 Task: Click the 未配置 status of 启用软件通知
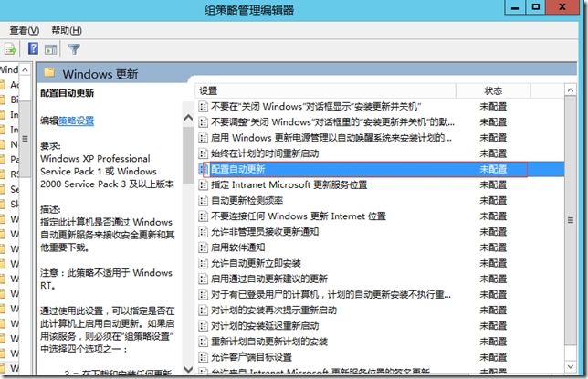click(x=493, y=247)
